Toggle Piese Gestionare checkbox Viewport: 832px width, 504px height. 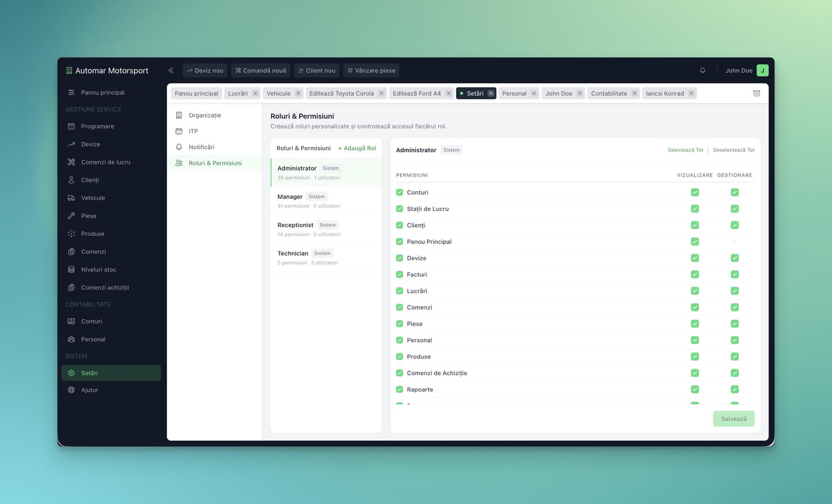(x=735, y=324)
